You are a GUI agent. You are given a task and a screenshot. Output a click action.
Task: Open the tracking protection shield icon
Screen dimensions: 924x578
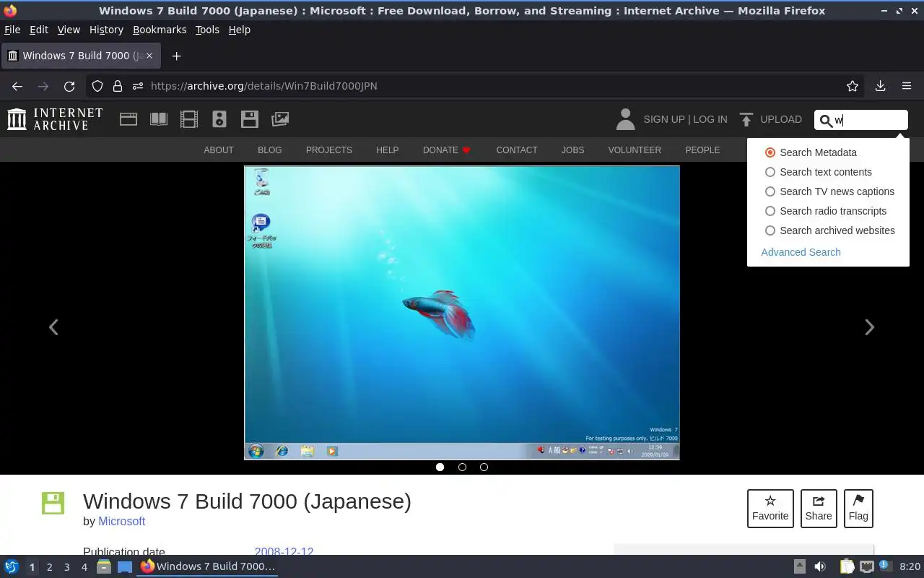[x=97, y=86]
